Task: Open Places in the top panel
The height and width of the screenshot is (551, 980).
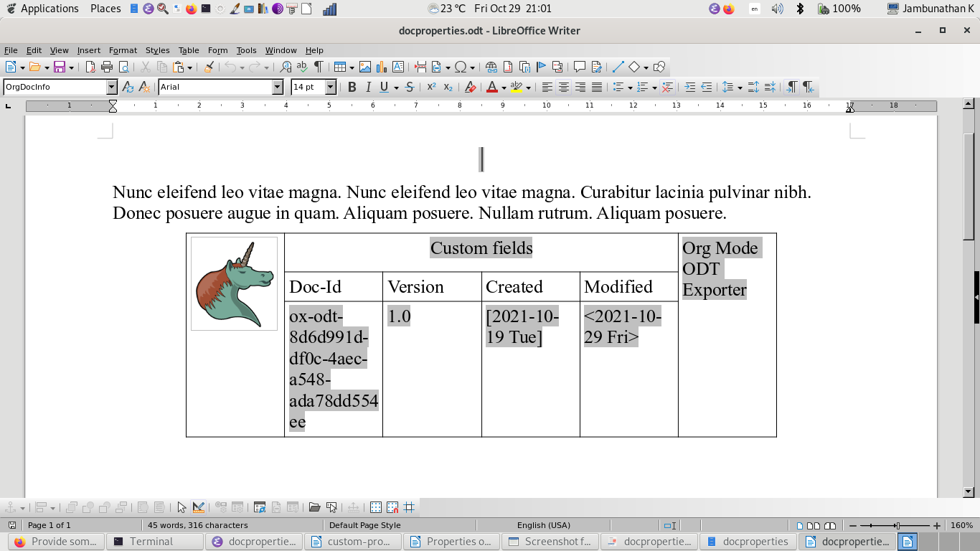Action: coord(105,9)
